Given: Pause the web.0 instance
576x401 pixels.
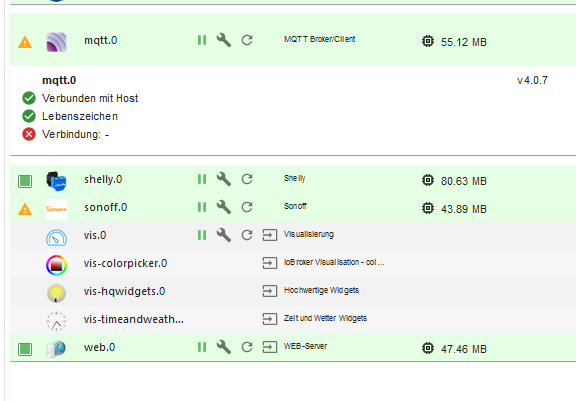Looking at the screenshot, I should (202, 347).
